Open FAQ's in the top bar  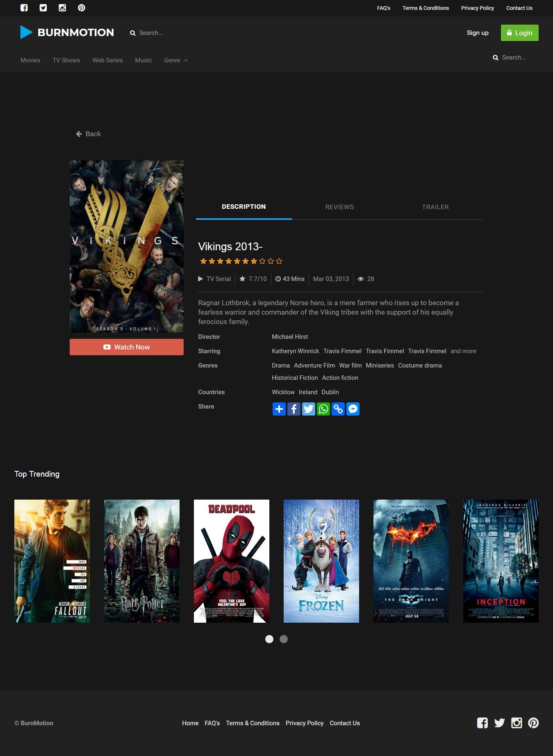[x=384, y=8]
